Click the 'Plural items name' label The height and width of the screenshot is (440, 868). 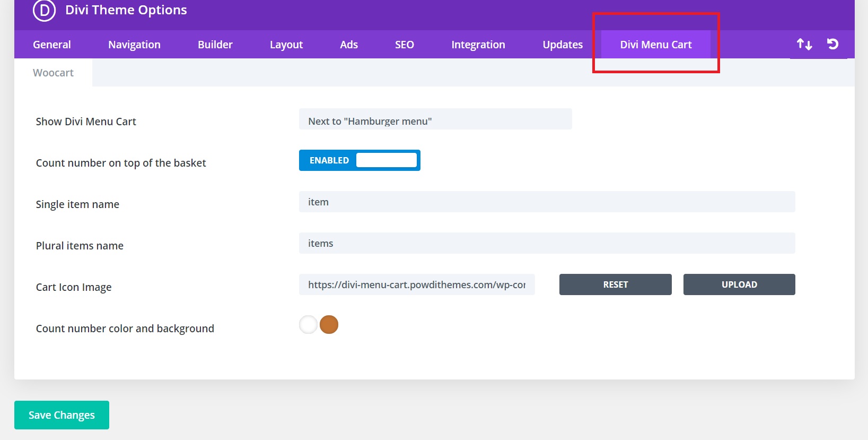tap(80, 246)
